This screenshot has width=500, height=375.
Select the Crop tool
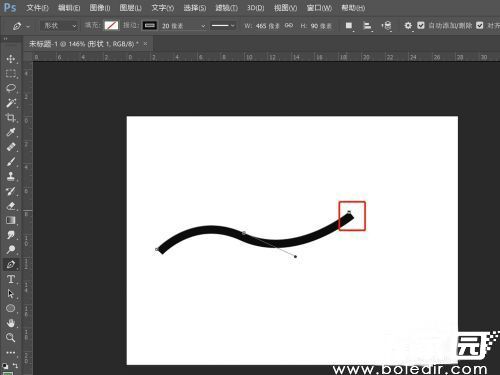[11, 118]
